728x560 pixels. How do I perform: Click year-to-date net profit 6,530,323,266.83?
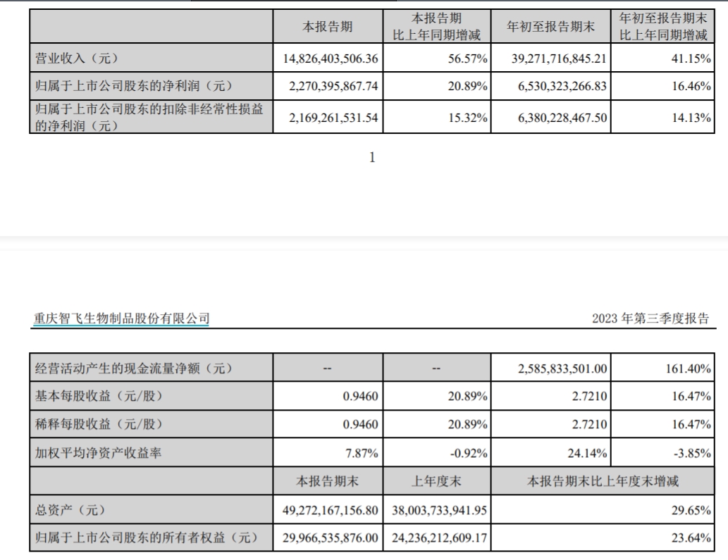562,86
